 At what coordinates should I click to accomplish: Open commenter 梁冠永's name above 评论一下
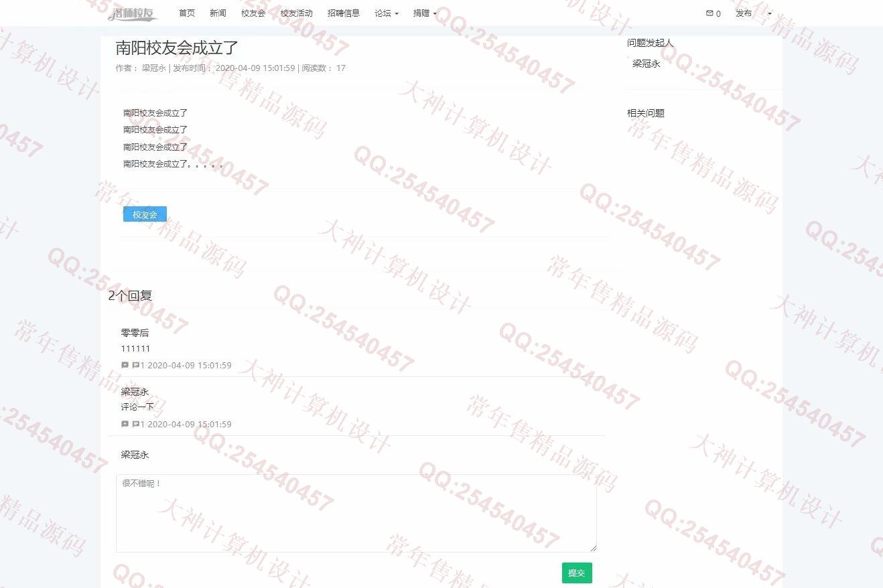[135, 392]
